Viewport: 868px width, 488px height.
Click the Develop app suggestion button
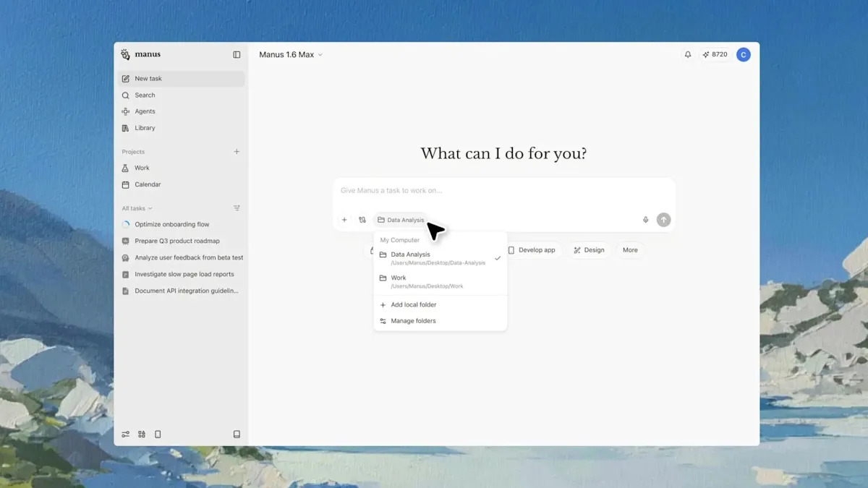click(532, 250)
